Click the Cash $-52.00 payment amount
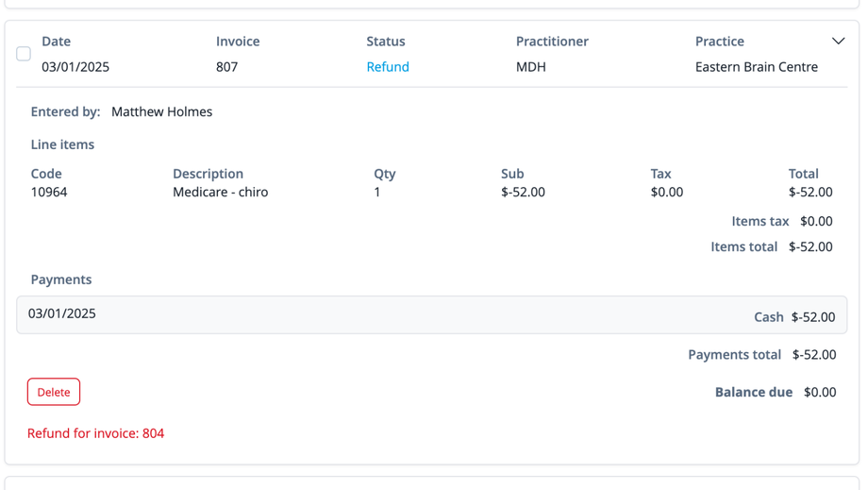The height and width of the screenshot is (490, 868). point(812,317)
